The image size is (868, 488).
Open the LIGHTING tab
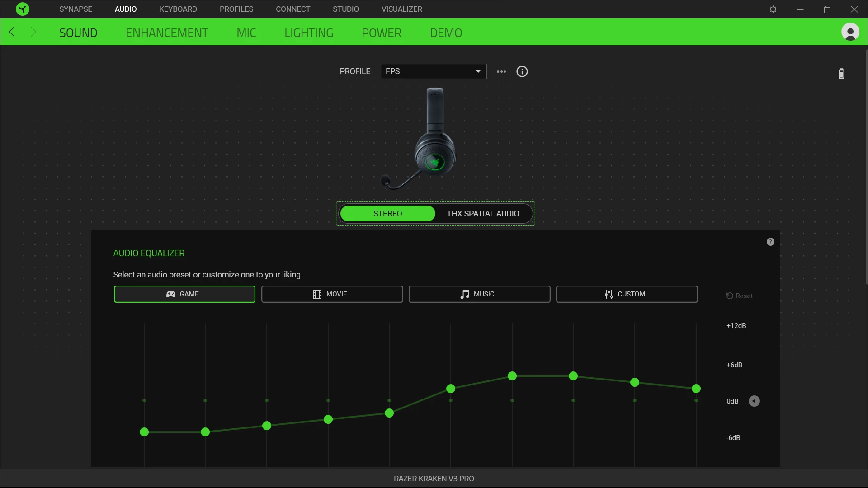[x=309, y=33]
